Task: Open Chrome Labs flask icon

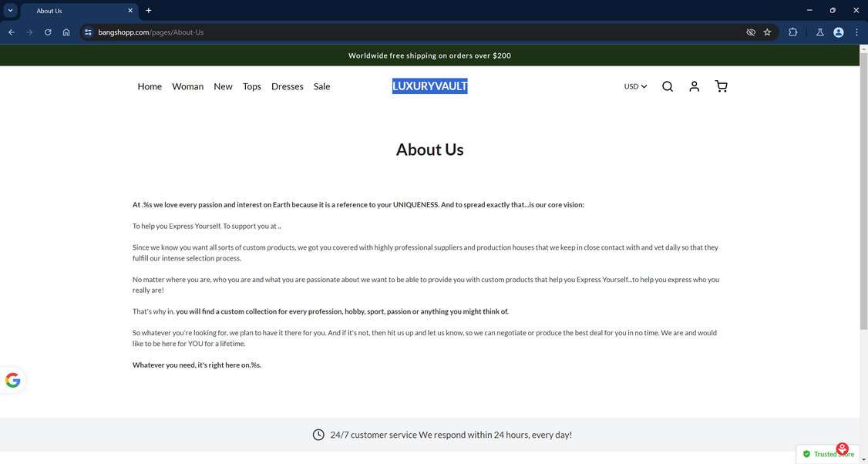Action: [820, 32]
